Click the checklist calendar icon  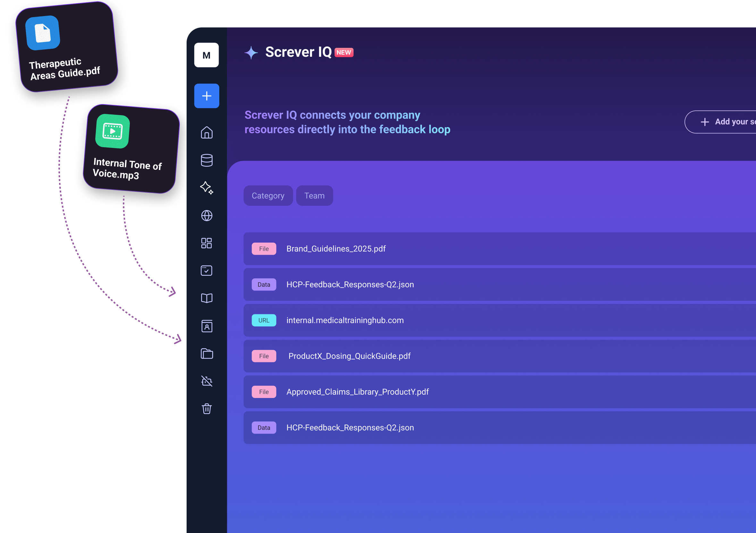click(x=206, y=270)
